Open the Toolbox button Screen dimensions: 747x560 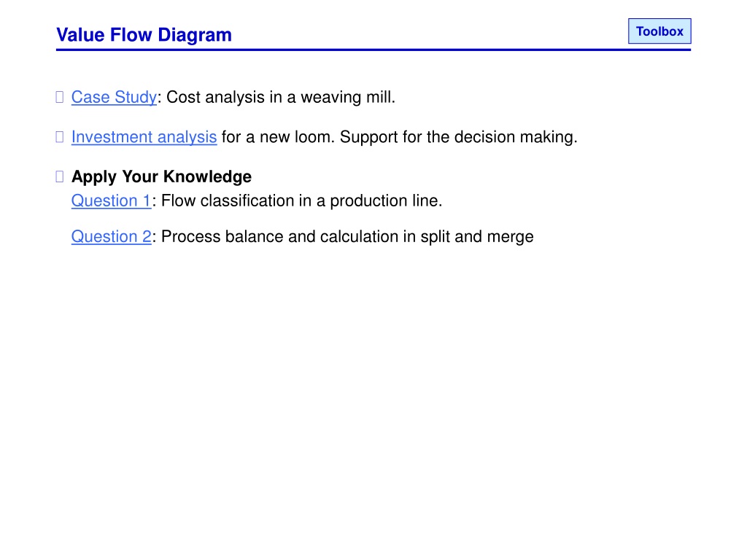(659, 31)
